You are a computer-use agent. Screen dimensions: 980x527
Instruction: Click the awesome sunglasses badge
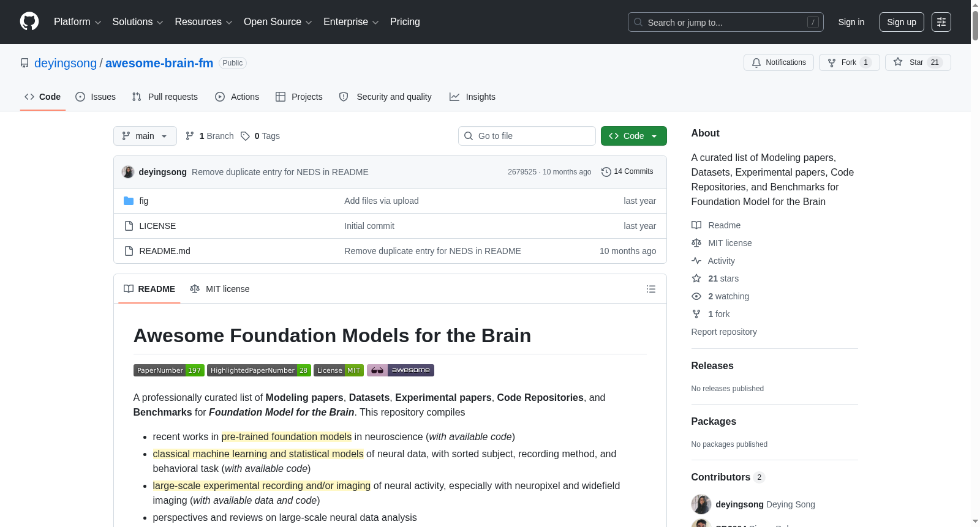401,370
